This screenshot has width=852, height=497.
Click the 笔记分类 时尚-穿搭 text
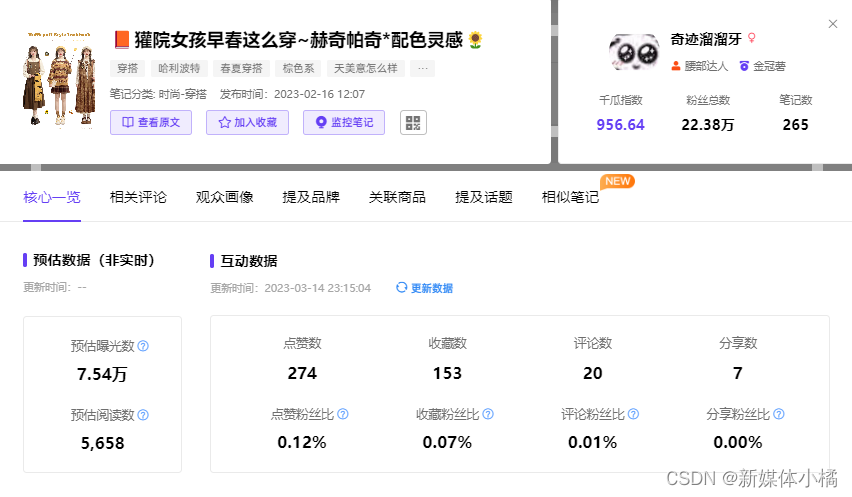coord(158,94)
